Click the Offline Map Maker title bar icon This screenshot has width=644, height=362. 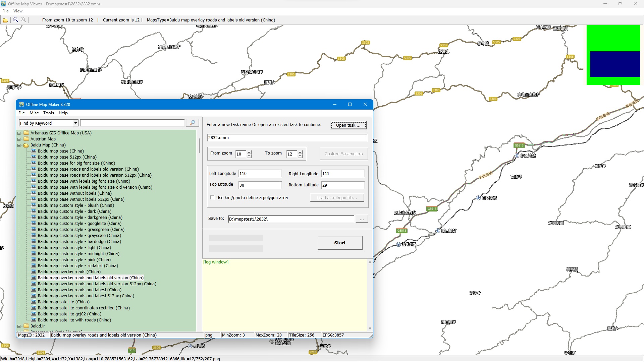21,104
